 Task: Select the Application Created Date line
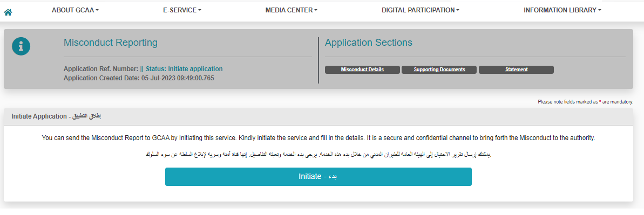[x=139, y=78]
